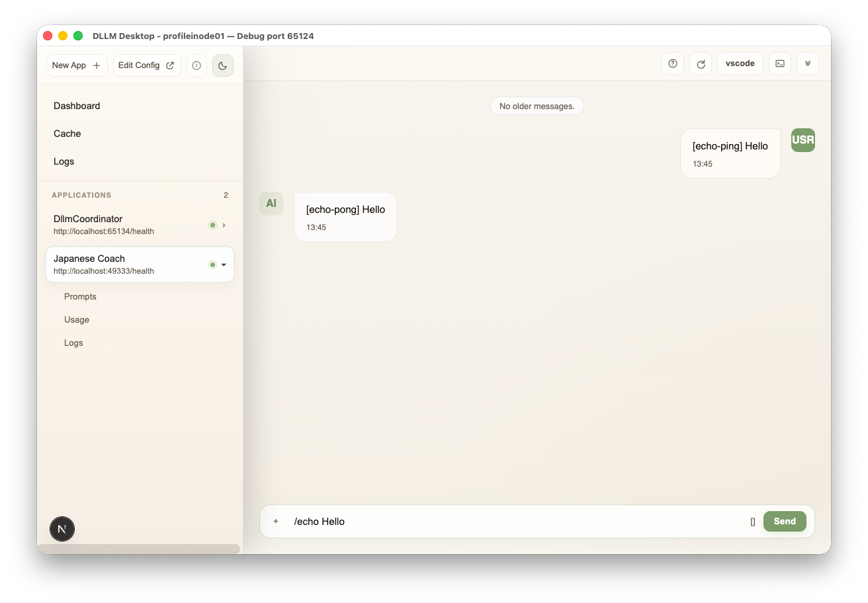Click the localhost:65134/health URL text
The width and height of the screenshot is (868, 603).
coord(104,231)
